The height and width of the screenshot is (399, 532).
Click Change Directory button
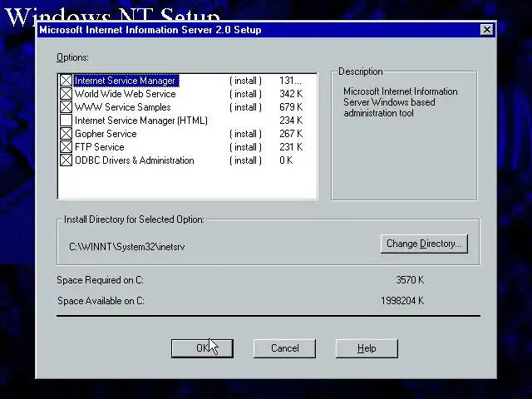coord(424,244)
